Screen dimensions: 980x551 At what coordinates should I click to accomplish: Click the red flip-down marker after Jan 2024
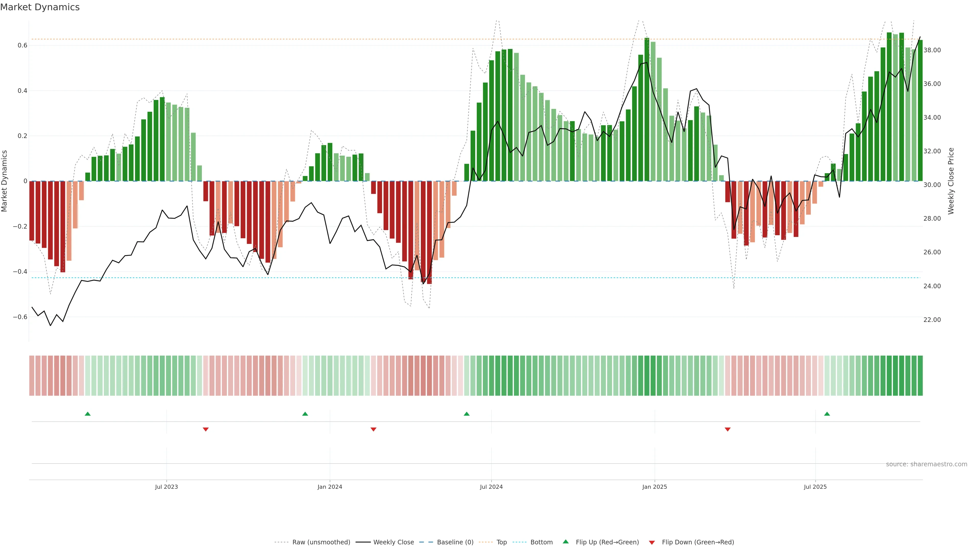[x=374, y=429]
